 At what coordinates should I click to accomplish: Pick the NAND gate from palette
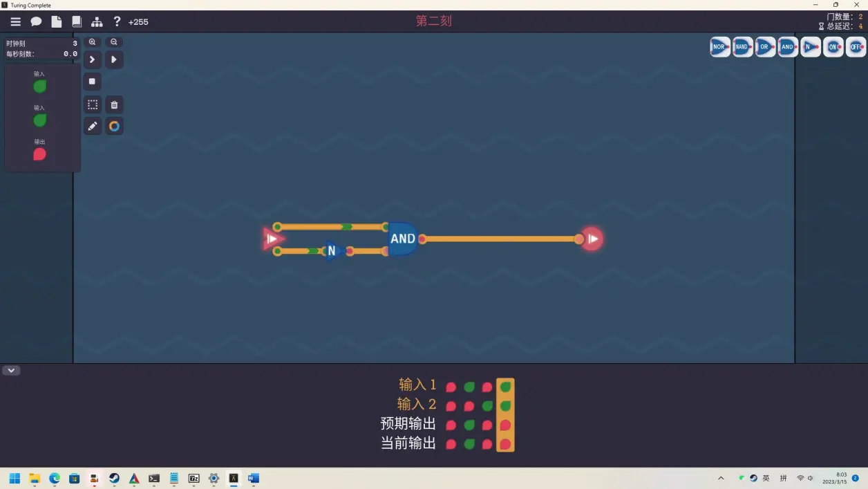coord(742,47)
